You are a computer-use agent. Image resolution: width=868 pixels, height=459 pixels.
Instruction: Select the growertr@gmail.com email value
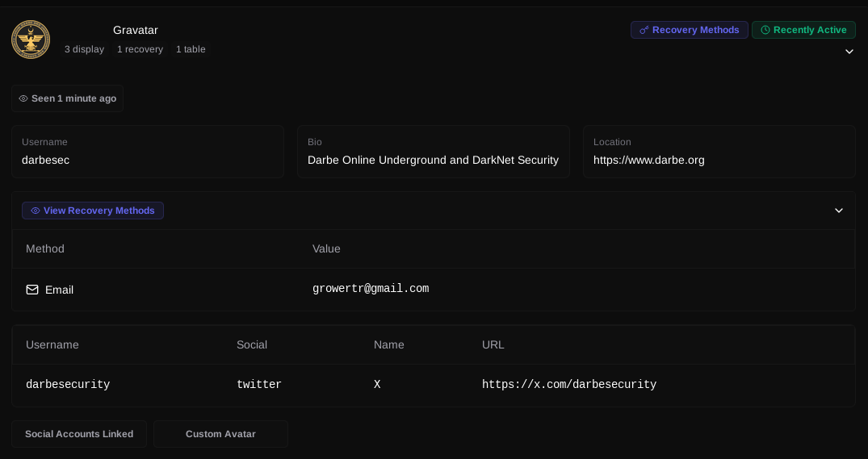(x=370, y=289)
